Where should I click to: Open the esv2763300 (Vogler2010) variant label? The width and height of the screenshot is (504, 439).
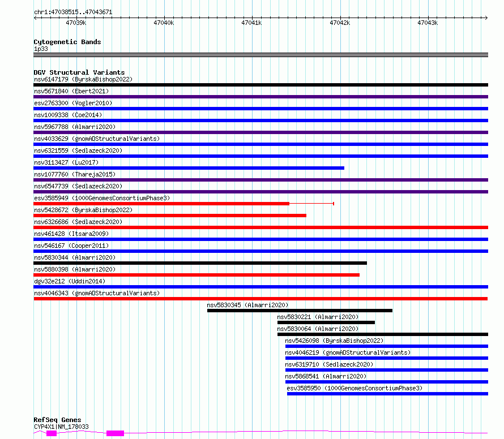(73, 103)
